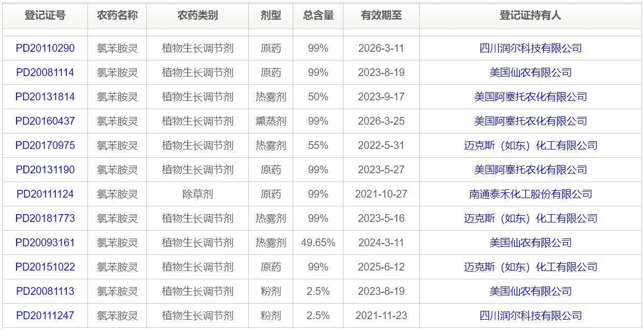
Task: Select 粉剂 in PD20081113 row
Action: (x=271, y=291)
